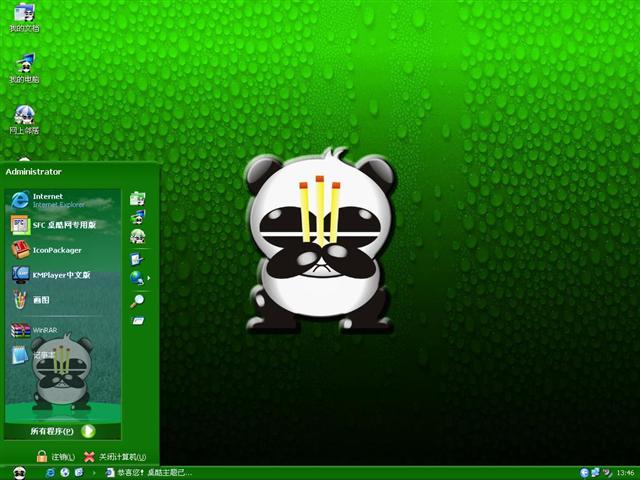The image size is (640, 480).
Task: Expand 所有程序 (All Programs) arrow
Action: (88, 431)
